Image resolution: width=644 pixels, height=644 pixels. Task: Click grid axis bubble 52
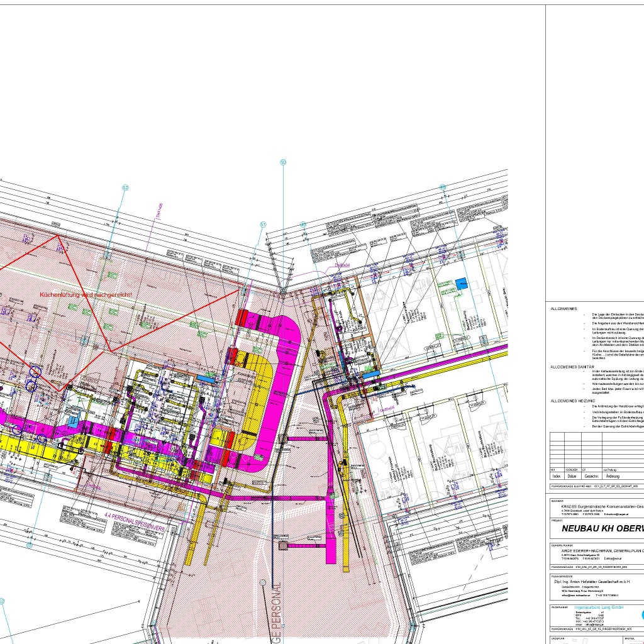click(125, 187)
